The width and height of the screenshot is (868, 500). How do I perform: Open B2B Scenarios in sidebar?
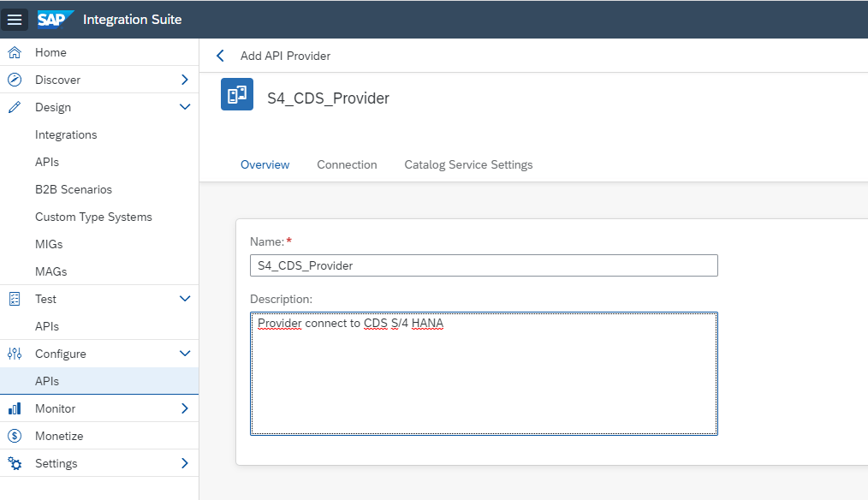click(74, 189)
